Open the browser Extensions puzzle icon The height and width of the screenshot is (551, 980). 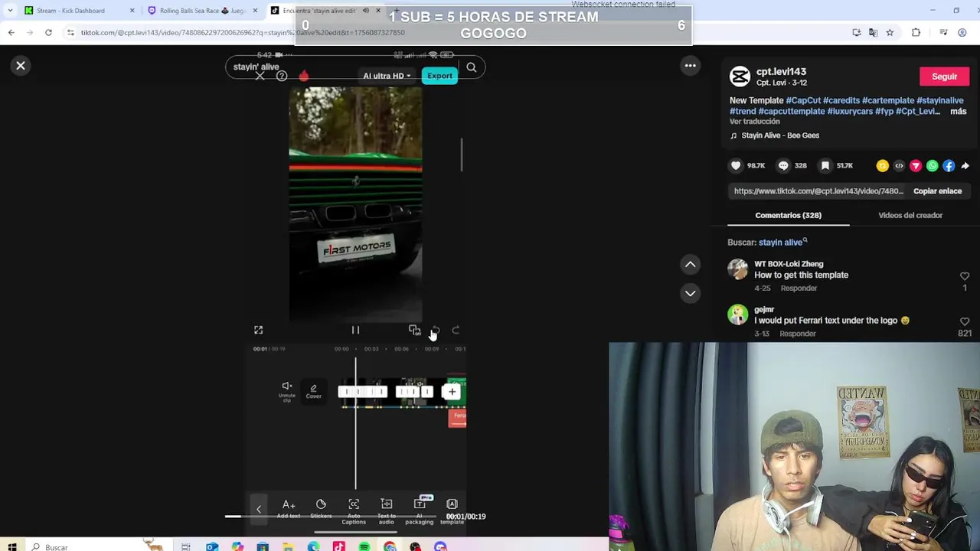pos(916,32)
